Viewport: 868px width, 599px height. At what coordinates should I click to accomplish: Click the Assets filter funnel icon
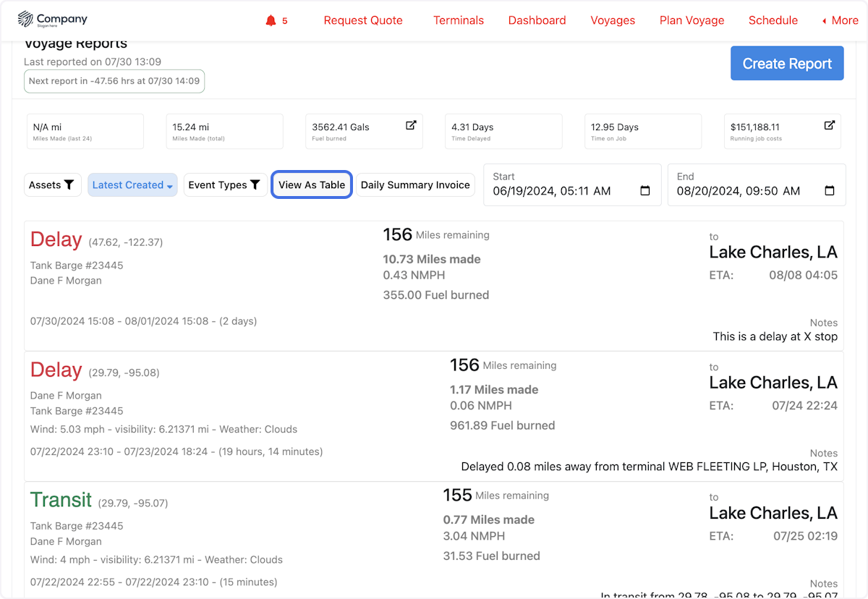(69, 185)
